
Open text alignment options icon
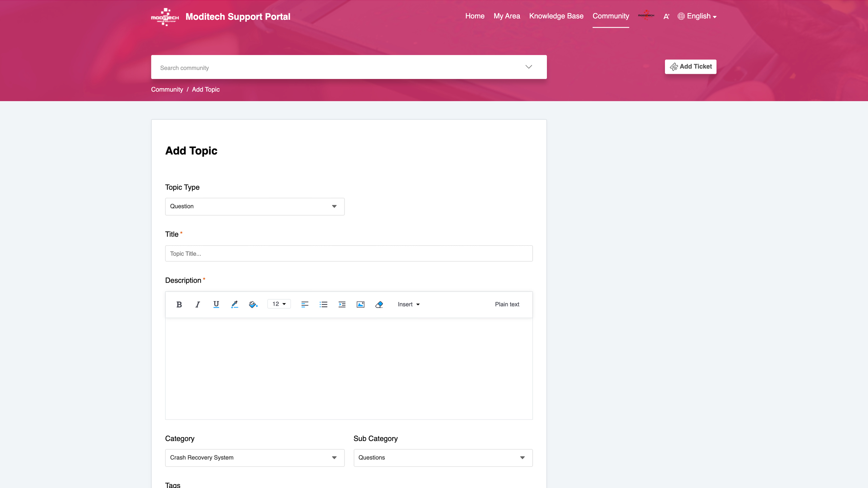305,304
